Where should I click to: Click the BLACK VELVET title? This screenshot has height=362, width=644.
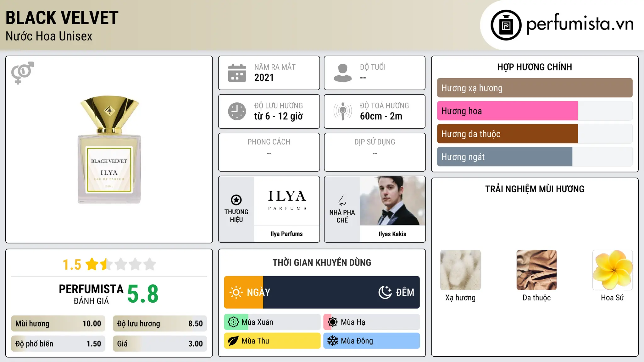point(62,18)
